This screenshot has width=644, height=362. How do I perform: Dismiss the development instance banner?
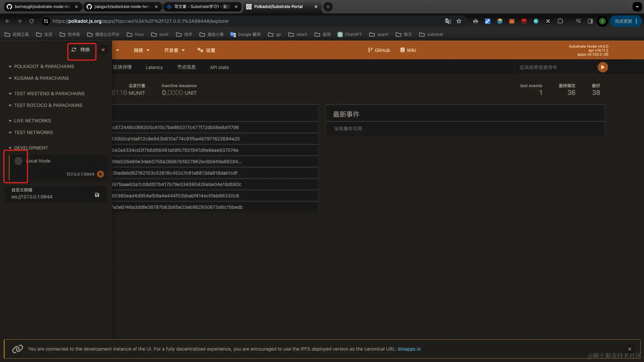(630, 349)
